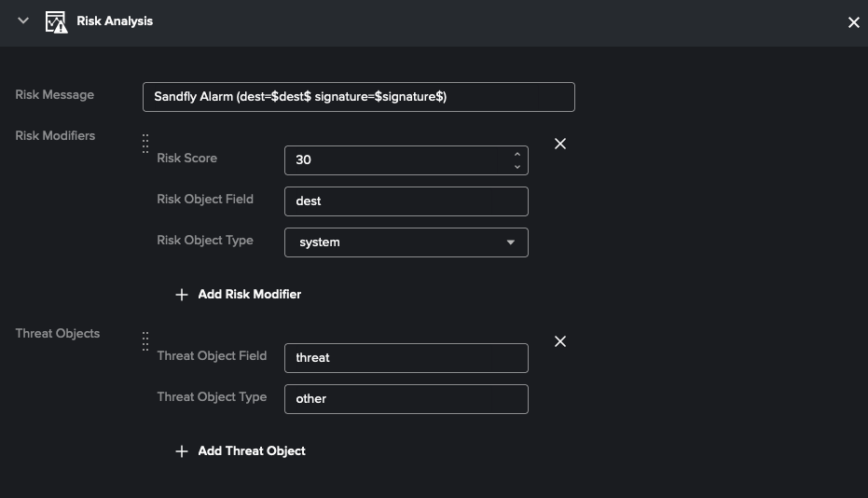
Task: Grab the Threat Object drag handle
Action: 145,341
